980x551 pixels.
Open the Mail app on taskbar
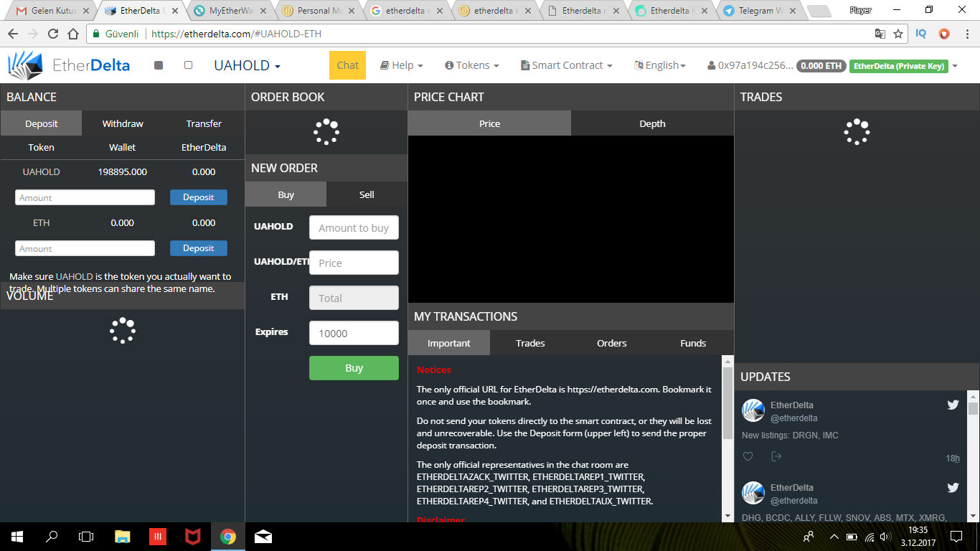(x=263, y=536)
